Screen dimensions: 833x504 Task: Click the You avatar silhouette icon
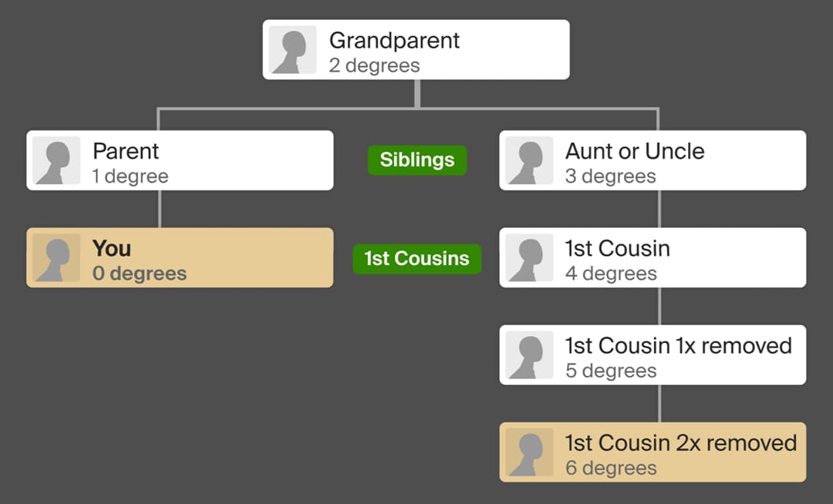coord(56,258)
